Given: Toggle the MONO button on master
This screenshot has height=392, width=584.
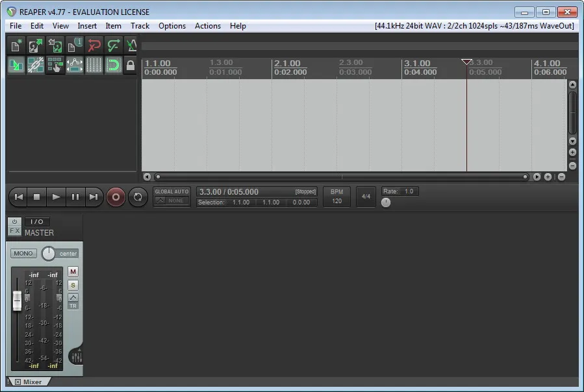Looking at the screenshot, I should pyautogui.click(x=23, y=254).
